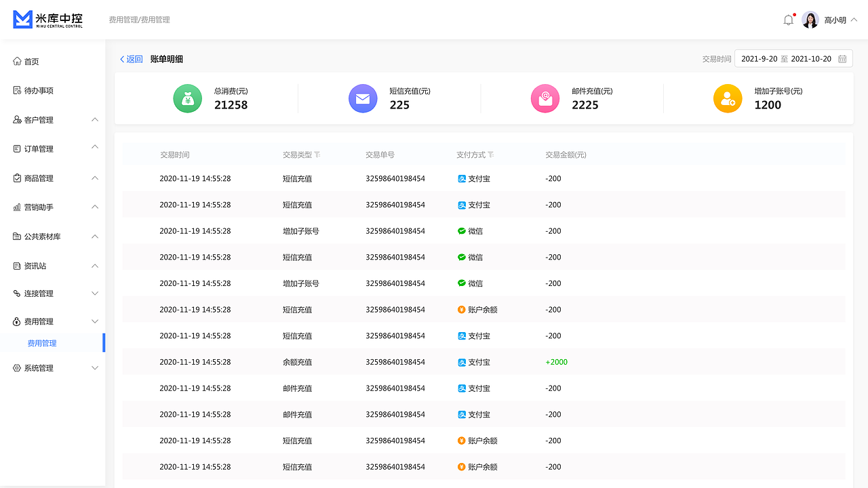Open 客户管理 menu label
The height and width of the screenshot is (488, 868).
click(39, 120)
